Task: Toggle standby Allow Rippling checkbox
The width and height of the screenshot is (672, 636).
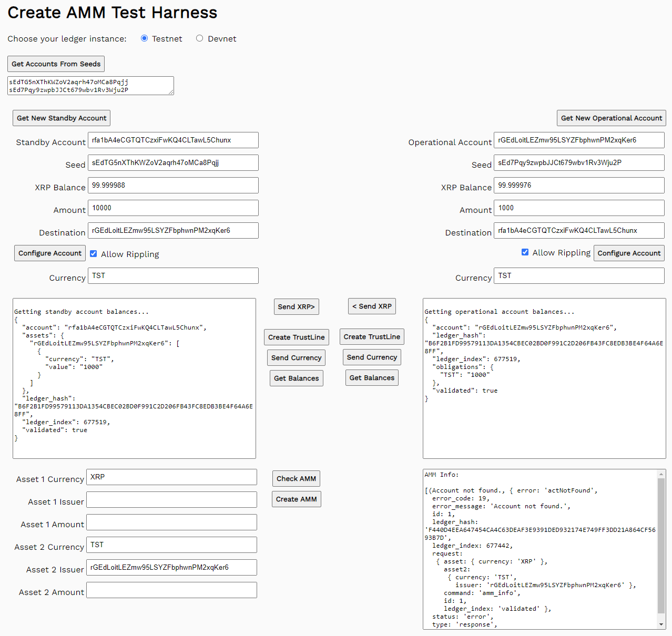Action: [94, 254]
